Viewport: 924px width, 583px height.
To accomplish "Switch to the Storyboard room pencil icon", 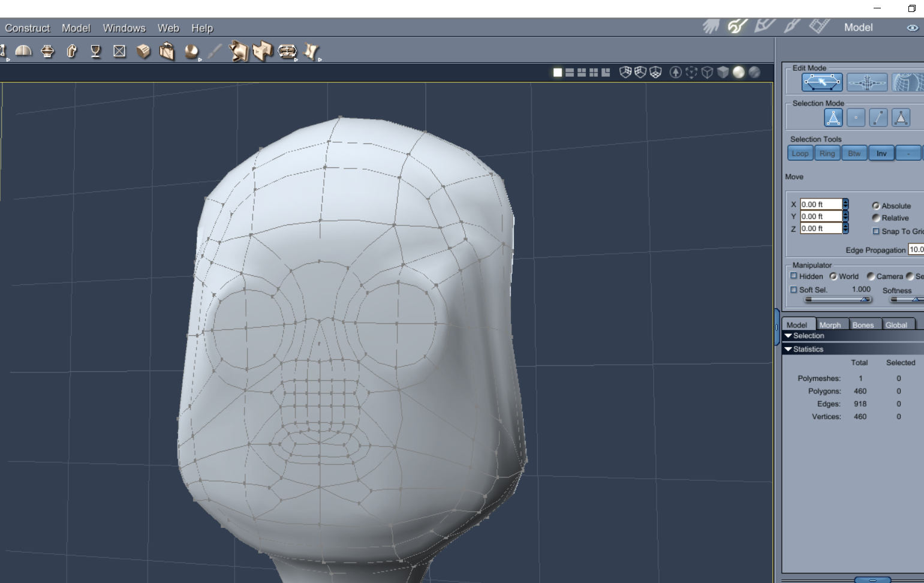I will point(765,26).
